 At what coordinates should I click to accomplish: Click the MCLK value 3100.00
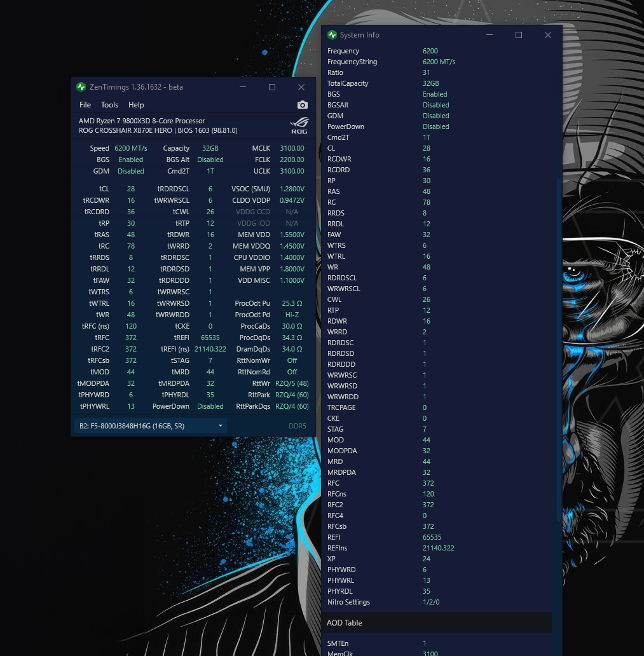tap(292, 148)
